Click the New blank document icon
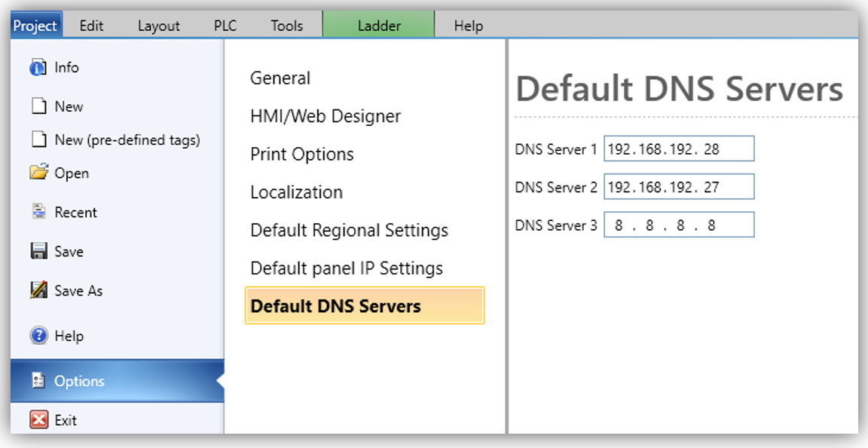The height and width of the screenshot is (448, 868). tap(38, 106)
